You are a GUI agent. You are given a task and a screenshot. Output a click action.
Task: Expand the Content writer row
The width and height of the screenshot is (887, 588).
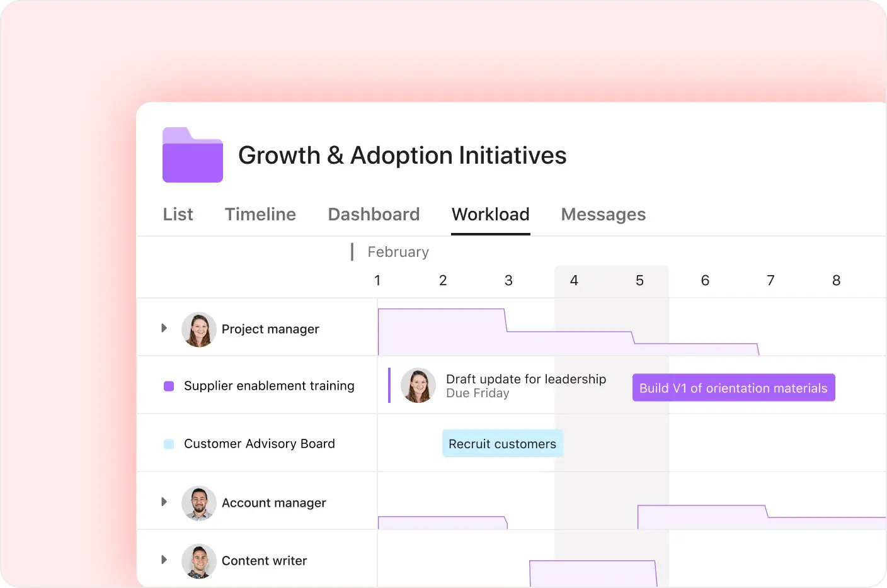(x=164, y=560)
